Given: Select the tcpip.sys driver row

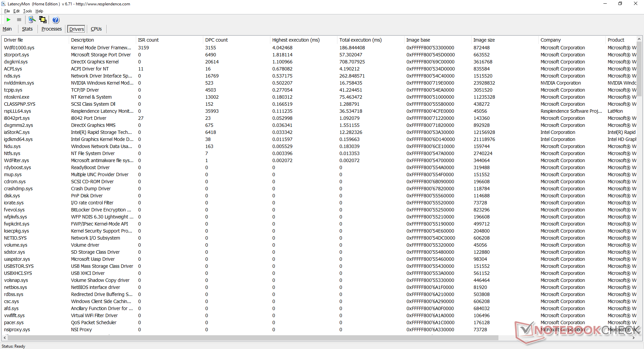Looking at the screenshot, I should pyautogui.click(x=319, y=90).
